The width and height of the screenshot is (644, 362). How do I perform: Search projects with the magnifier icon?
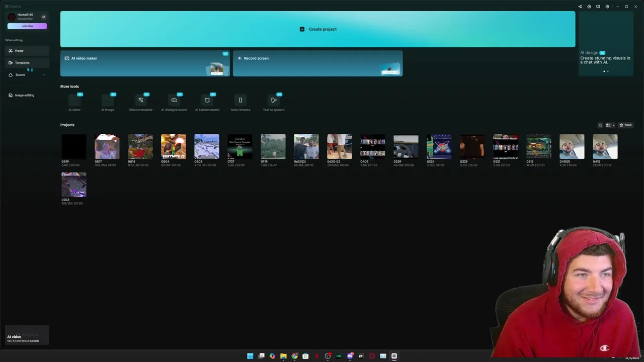[x=600, y=125]
